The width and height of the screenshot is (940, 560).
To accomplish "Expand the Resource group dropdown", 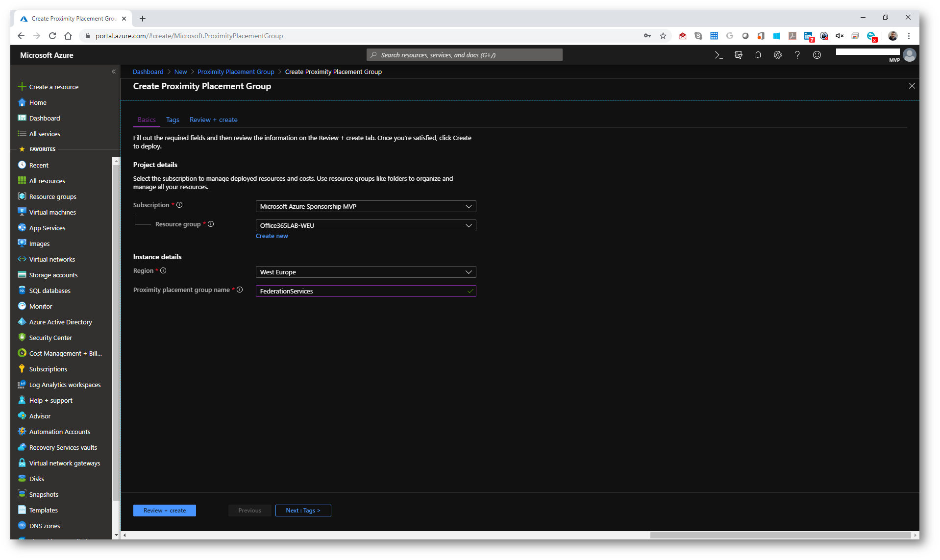I will click(x=366, y=225).
